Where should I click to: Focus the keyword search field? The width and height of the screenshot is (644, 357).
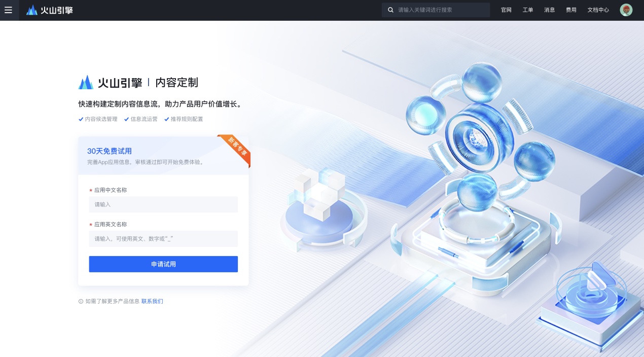tap(436, 10)
